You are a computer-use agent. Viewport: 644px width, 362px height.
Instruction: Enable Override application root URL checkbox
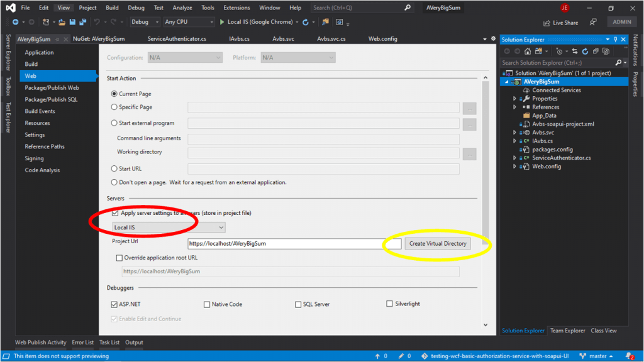coord(119,258)
